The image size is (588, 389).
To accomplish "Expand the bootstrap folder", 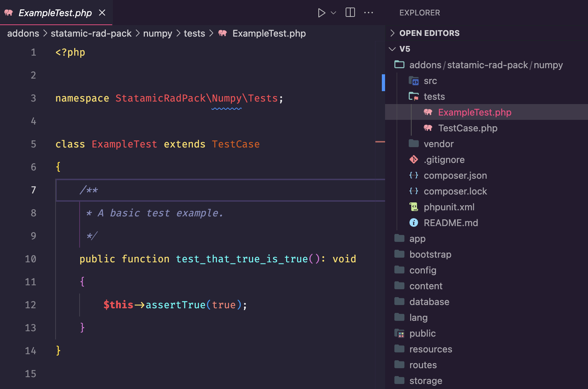I will pos(487,254).
